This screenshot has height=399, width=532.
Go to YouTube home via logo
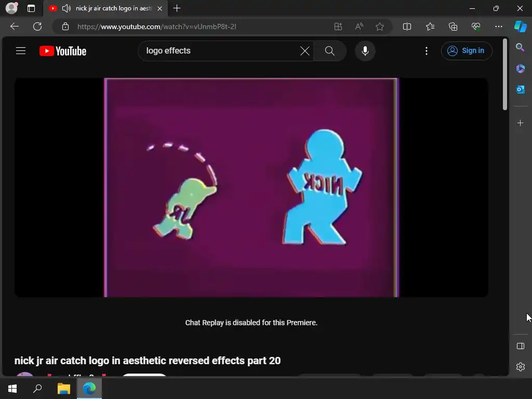click(x=63, y=51)
